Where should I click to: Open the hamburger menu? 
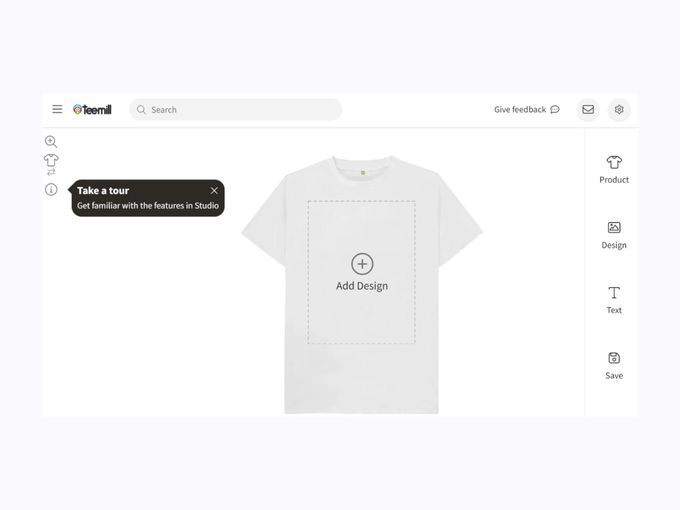[x=57, y=109]
